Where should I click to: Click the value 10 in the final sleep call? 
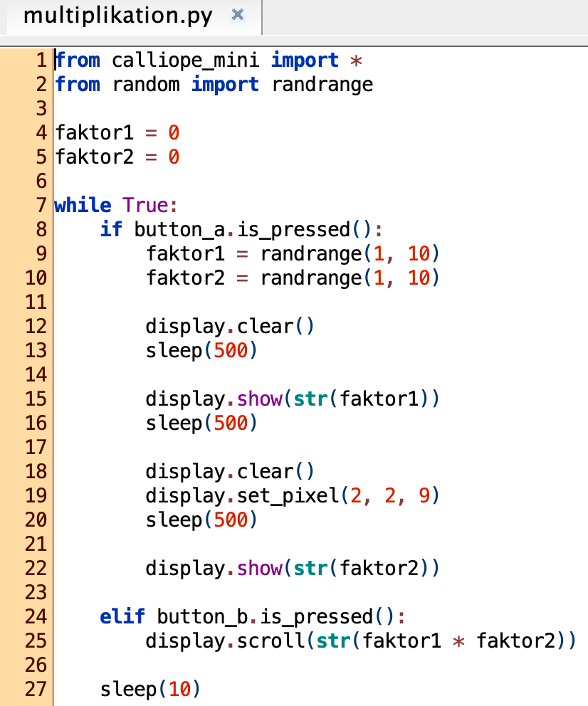point(179,689)
